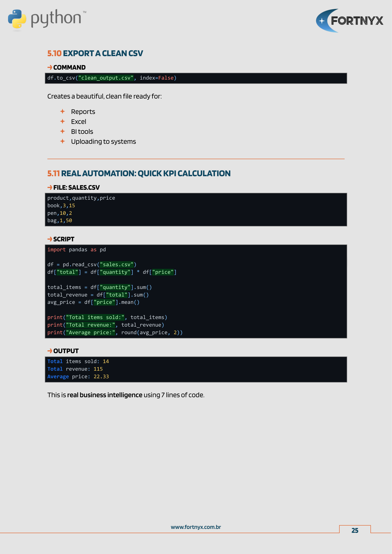Click the star bullet next to Excel

63,121
